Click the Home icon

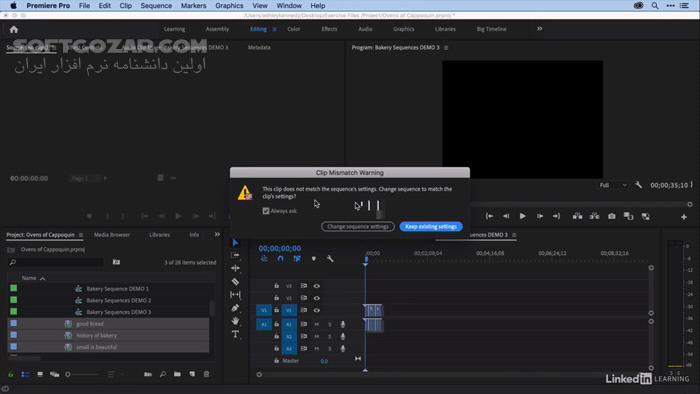click(x=14, y=29)
